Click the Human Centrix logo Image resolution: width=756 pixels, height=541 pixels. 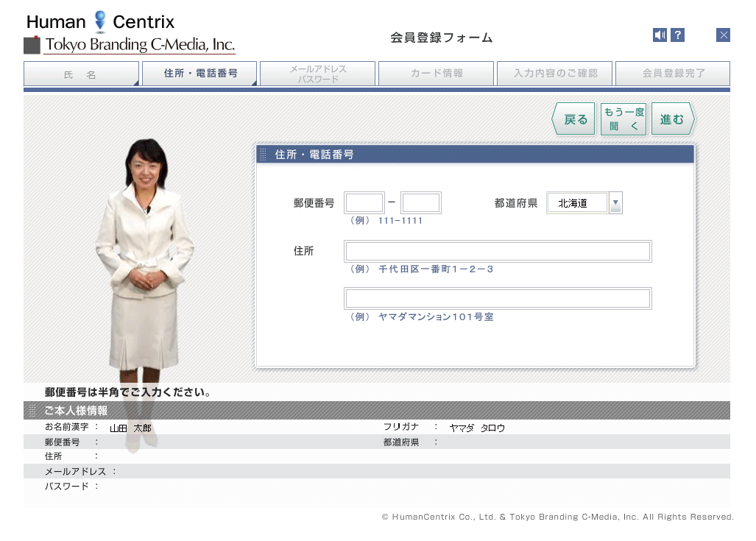(x=100, y=21)
